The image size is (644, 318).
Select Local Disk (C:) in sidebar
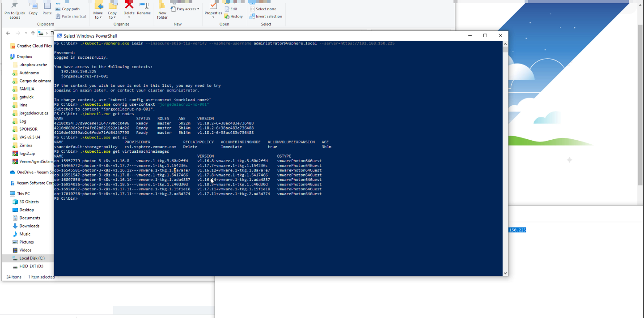28,258
